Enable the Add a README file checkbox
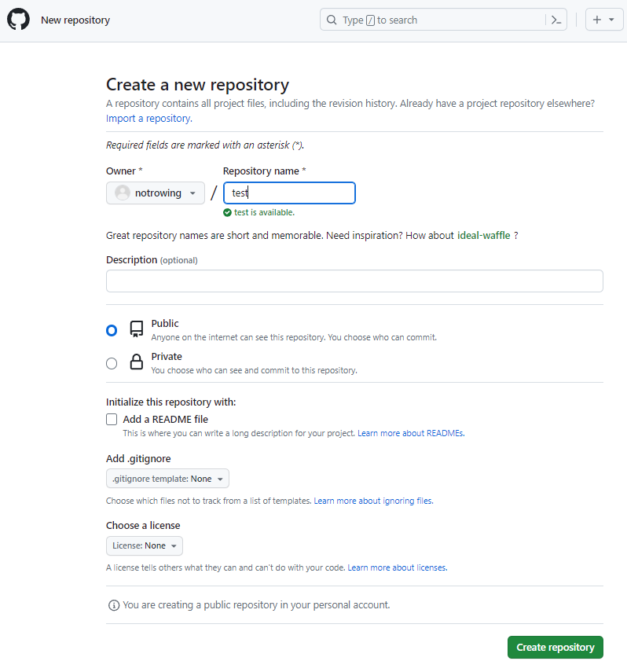Viewport: 627px width, 672px height. coord(112,419)
